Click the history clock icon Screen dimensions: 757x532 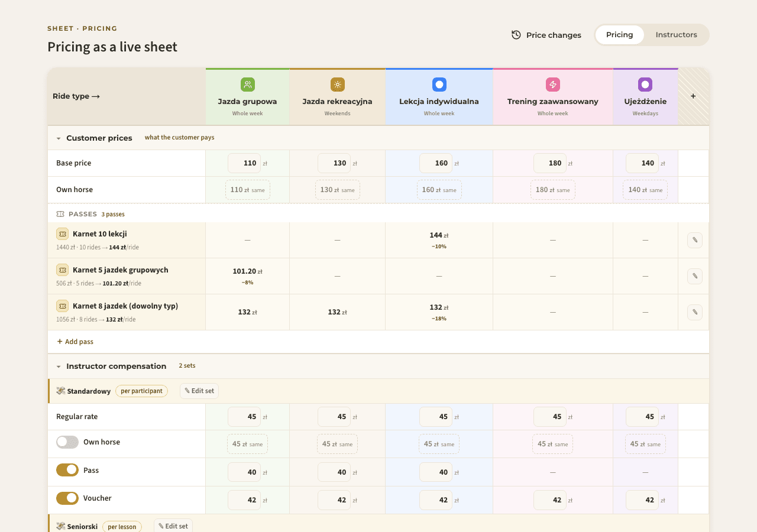(516, 35)
